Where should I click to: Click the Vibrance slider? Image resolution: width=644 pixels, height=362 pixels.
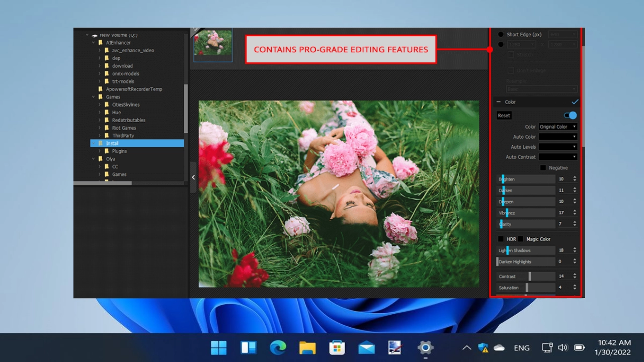[526, 213]
